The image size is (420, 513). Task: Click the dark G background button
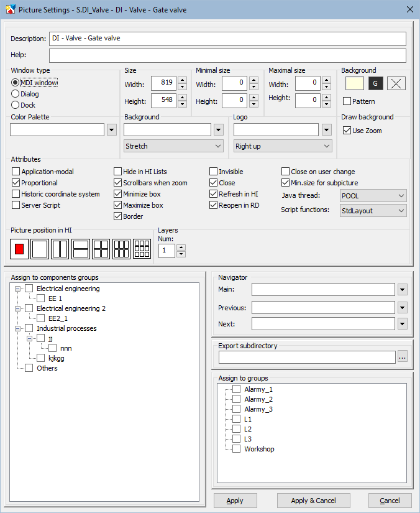pyautogui.click(x=375, y=83)
